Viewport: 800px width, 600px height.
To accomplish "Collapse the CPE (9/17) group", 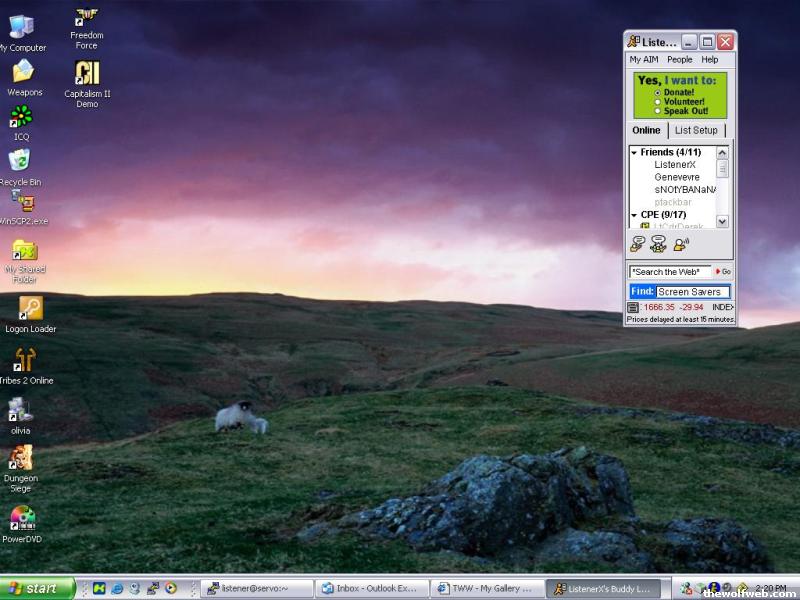I will [x=634, y=215].
